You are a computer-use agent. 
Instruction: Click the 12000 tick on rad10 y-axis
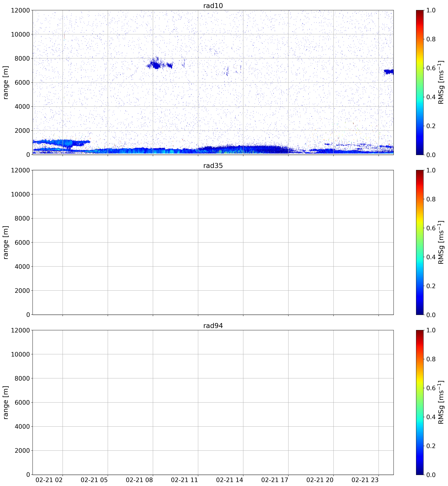(x=20, y=10)
